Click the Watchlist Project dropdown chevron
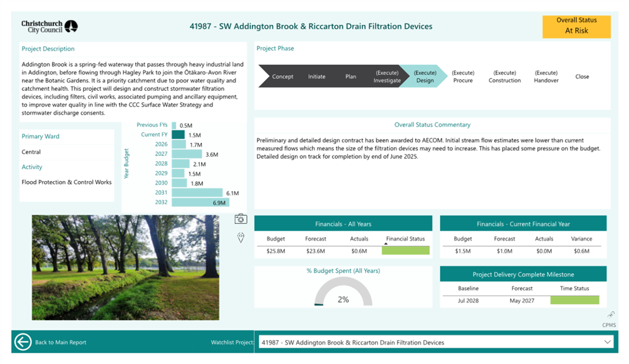This screenshot has height=364, width=629. tap(607, 342)
